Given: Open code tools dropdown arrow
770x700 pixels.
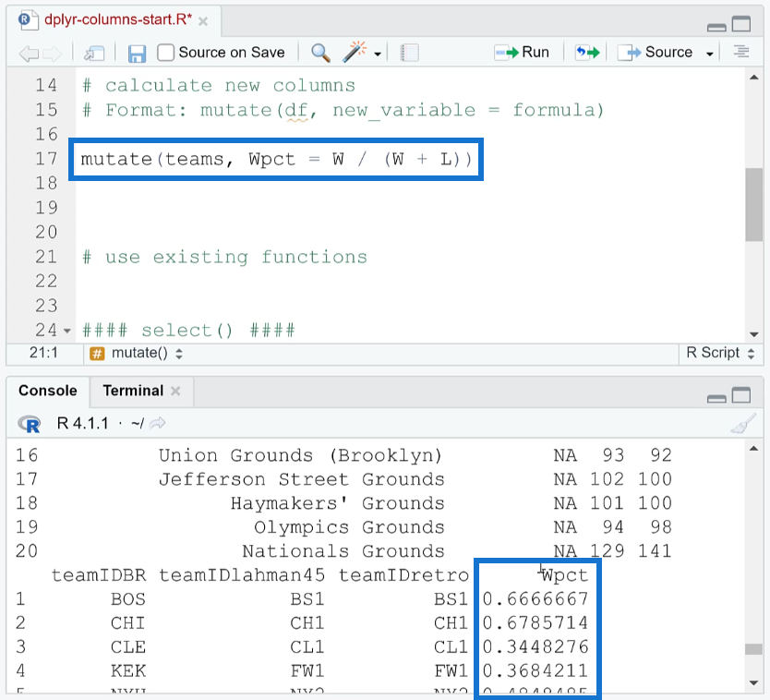Looking at the screenshot, I should pos(377,54).
